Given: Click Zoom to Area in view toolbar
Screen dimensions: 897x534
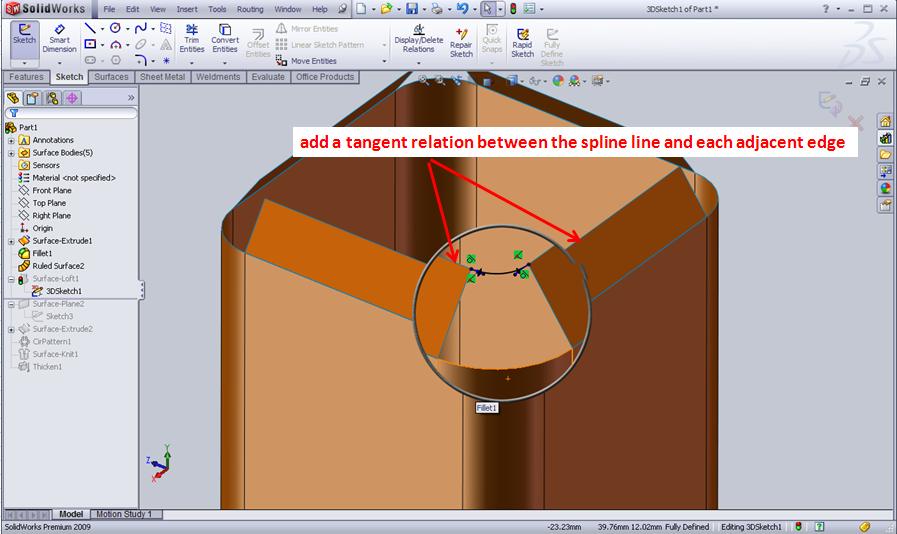Looking at the screenshot, I should (x=440, y=81).
